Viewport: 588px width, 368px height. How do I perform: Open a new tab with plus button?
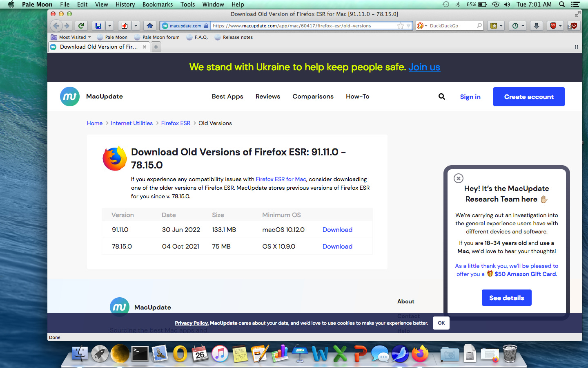click(x=156, y=47)
